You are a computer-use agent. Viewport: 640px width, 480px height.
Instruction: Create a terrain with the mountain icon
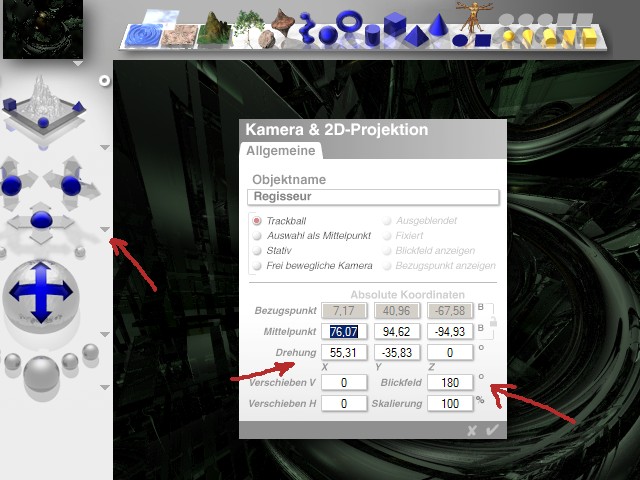[214, 29]
